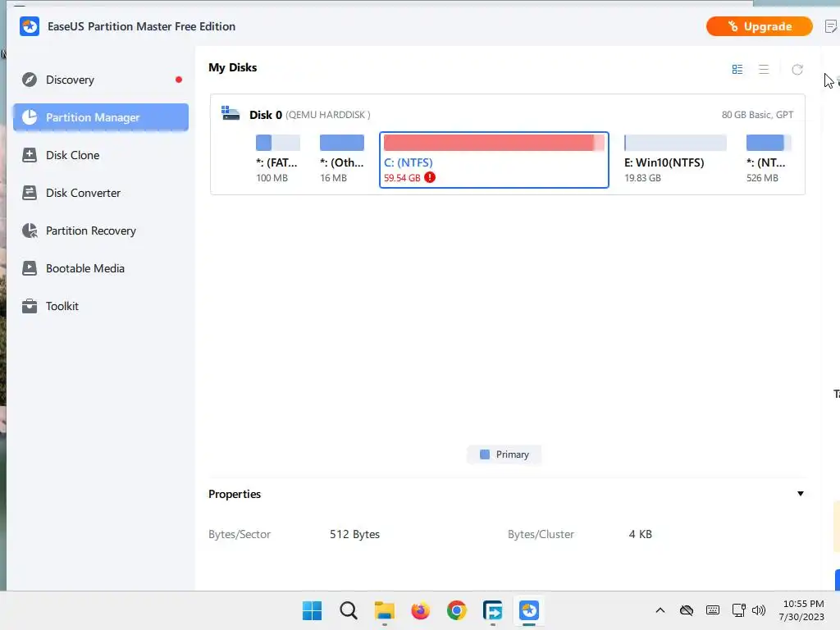This screenshot has width=840, height=630.
Task: Collapse the Properties panel arrow
Action: (801, 493)
